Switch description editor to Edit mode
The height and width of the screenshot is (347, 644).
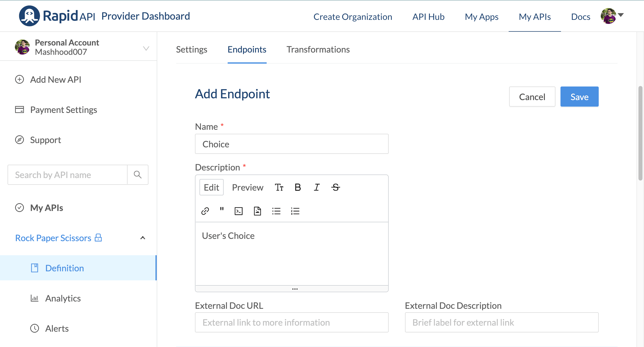tap(212, 187)
